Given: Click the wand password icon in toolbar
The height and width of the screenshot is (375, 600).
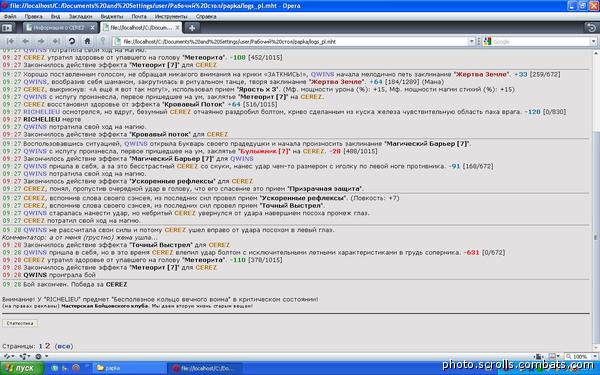Looking at the screenshot, I should (x=103, y=41).
